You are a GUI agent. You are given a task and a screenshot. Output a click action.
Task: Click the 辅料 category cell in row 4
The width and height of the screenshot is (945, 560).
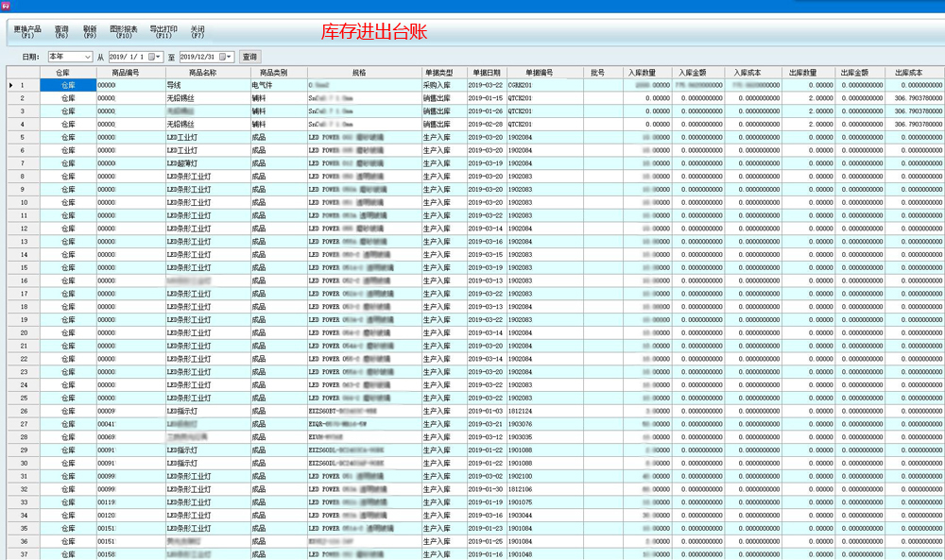279,124
